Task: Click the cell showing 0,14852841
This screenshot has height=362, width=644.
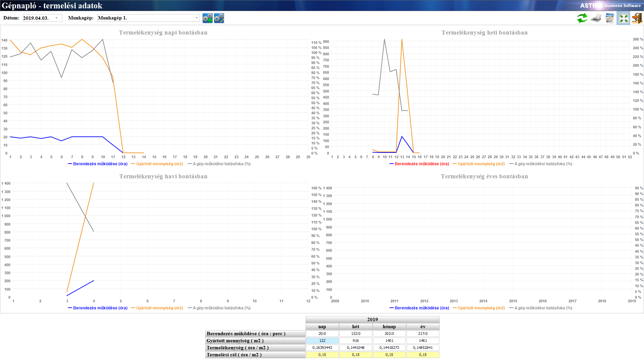Action: (423, 348)
